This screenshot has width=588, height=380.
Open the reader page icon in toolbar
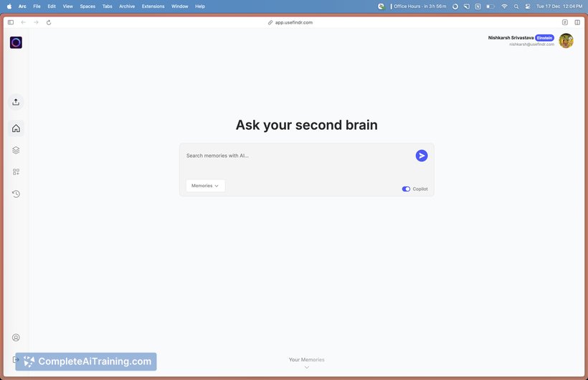pos(565,22)
